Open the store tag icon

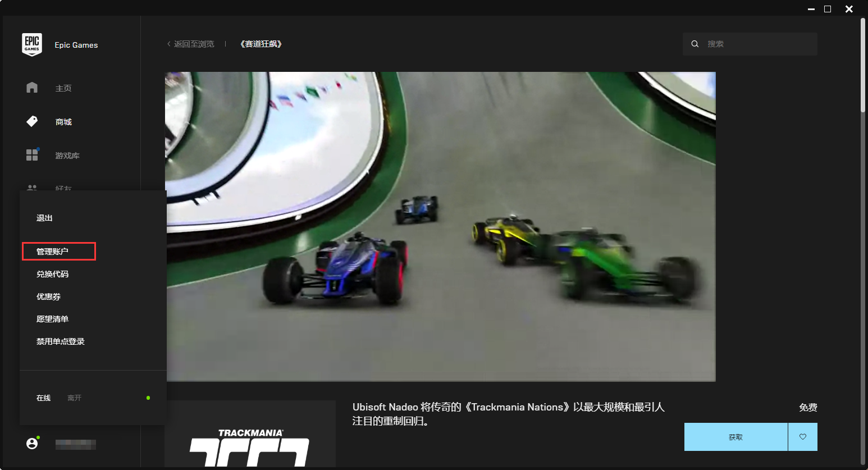point(32,121)
